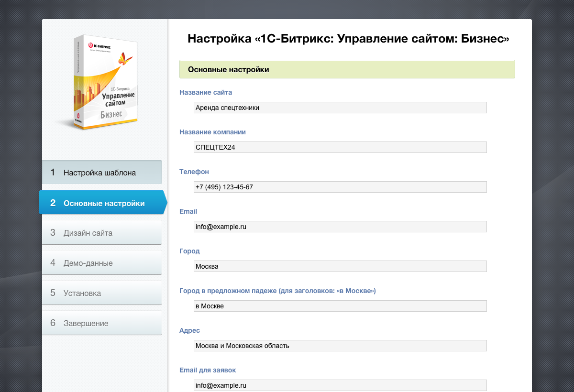The height and width of the screenshot is (392, 574).
Task: Focus the Название сайта input field
Action: tap(340, 108)
